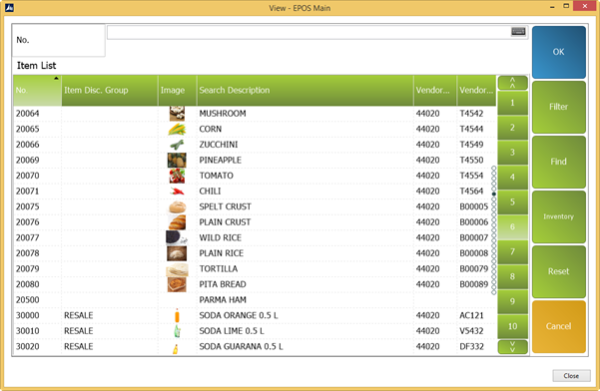Sort by Search Description column header
The image size is (600, 391).
305,90
